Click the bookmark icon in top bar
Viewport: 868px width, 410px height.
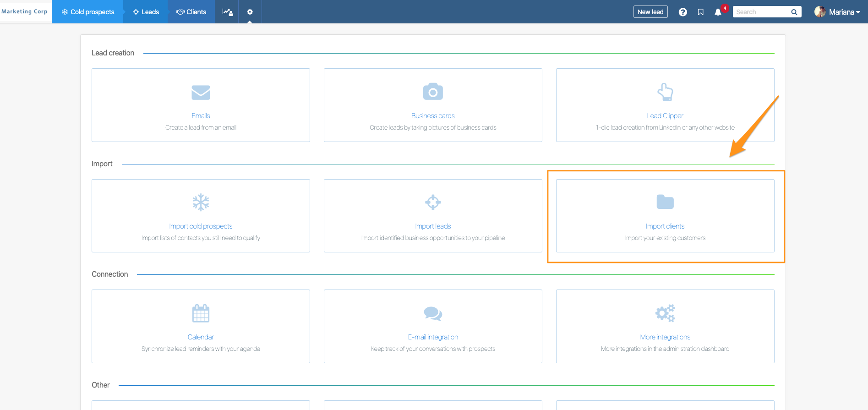700,12
